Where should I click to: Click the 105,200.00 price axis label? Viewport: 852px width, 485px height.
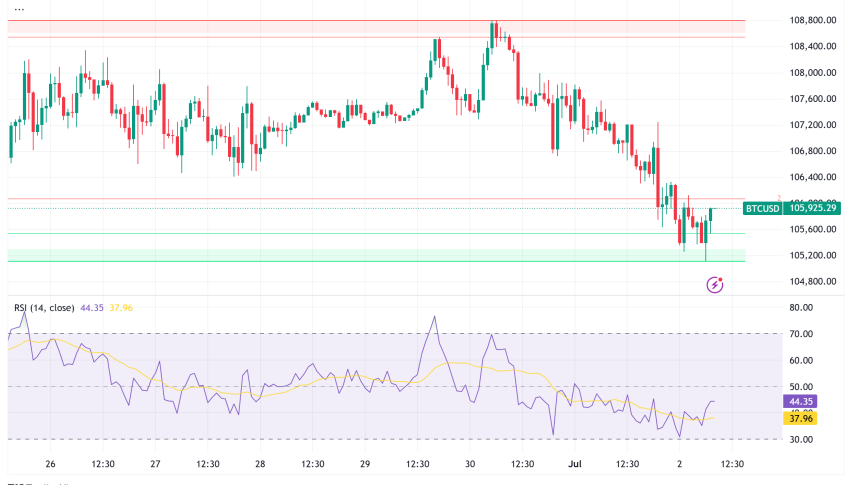(x=812, y=255)
